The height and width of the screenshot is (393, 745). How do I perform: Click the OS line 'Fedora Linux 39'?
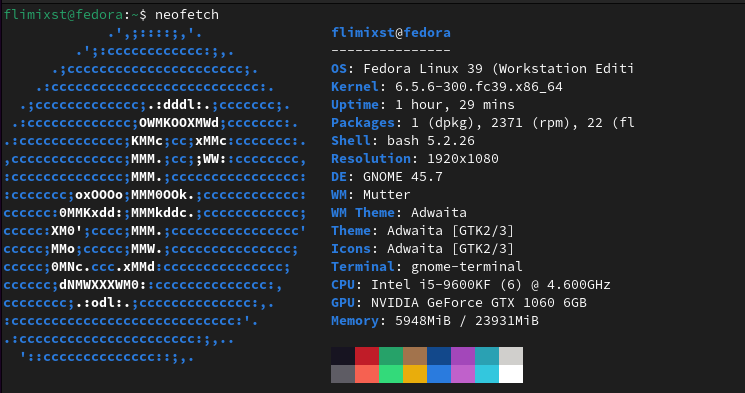point(423,69)
